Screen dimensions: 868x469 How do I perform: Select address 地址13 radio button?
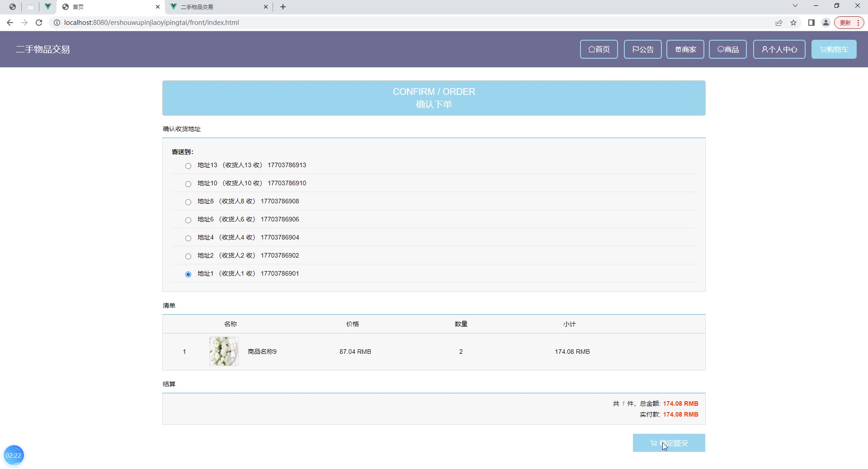(189, 166)
